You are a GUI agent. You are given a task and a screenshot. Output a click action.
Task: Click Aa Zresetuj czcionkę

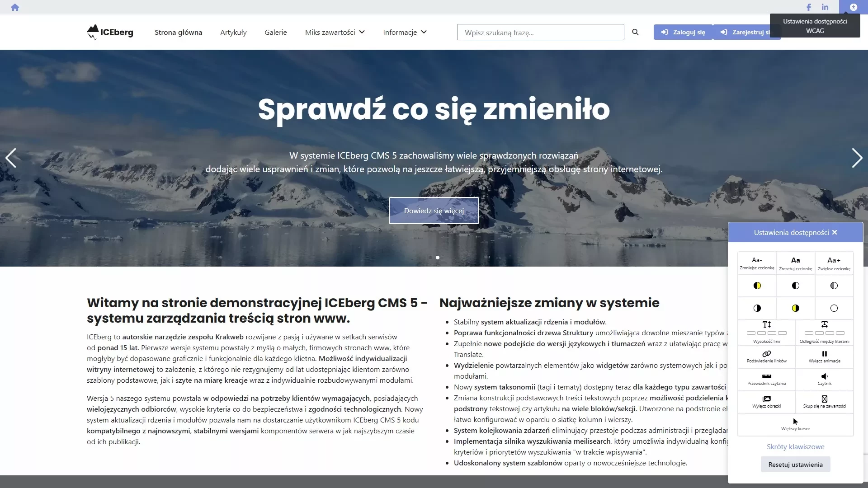(x=795, y=263)
